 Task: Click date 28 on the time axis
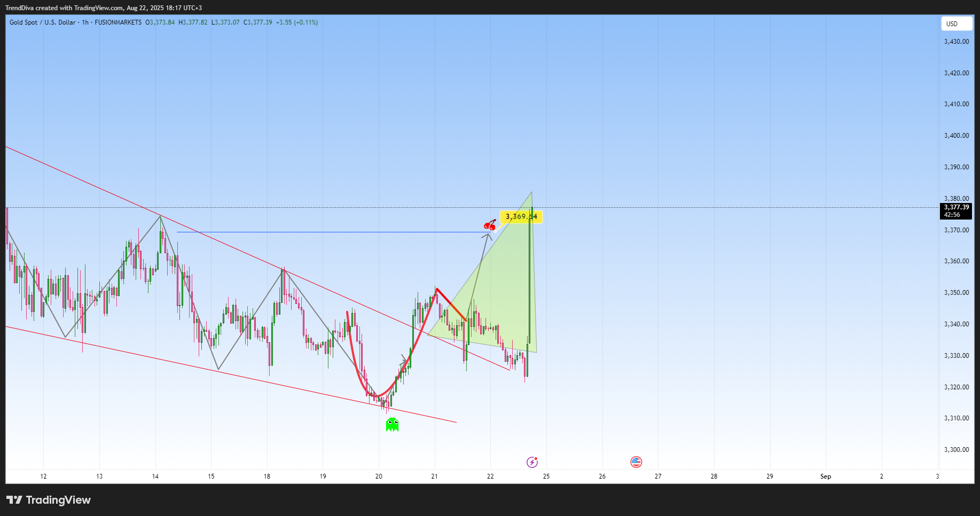[x=714, y=476]
